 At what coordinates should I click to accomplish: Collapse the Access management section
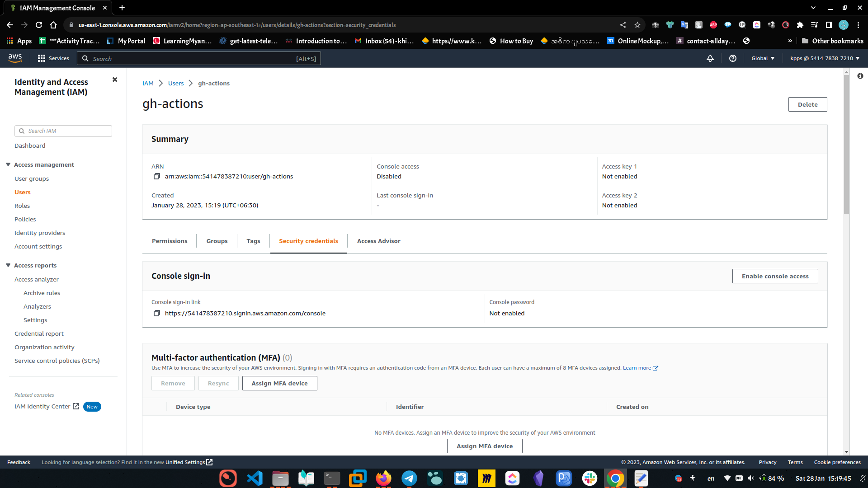click(x=8, y=164)
